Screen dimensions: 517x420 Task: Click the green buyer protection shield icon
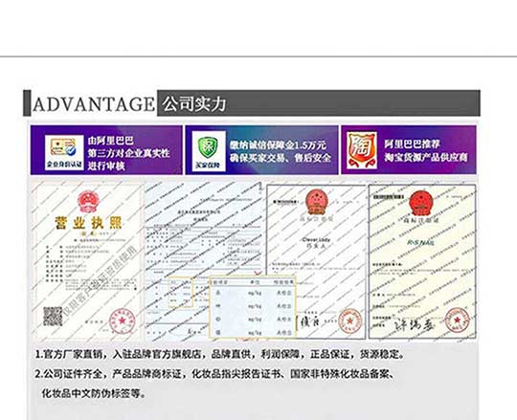(x=209, y=150)
